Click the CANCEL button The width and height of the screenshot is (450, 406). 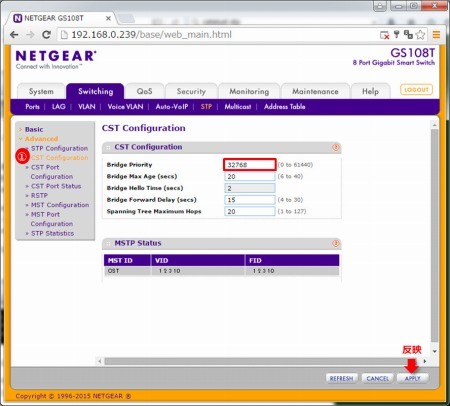(x=378, y=378)
